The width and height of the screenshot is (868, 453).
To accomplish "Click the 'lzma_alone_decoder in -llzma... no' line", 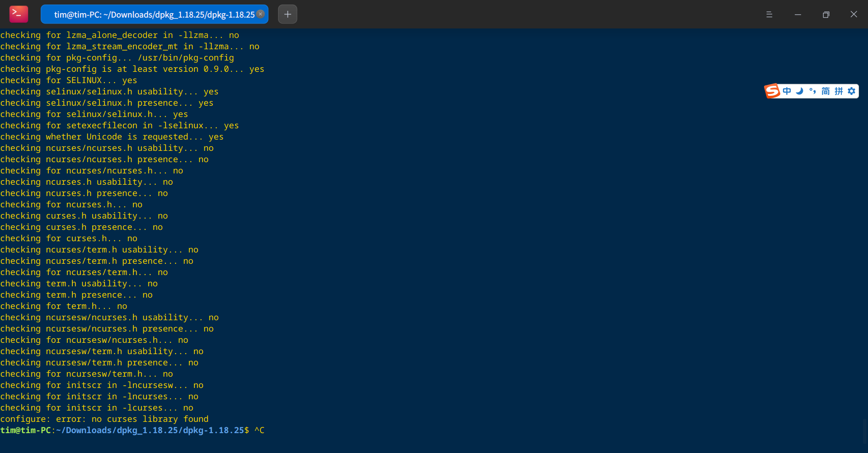I will click(x=120, y=35).
